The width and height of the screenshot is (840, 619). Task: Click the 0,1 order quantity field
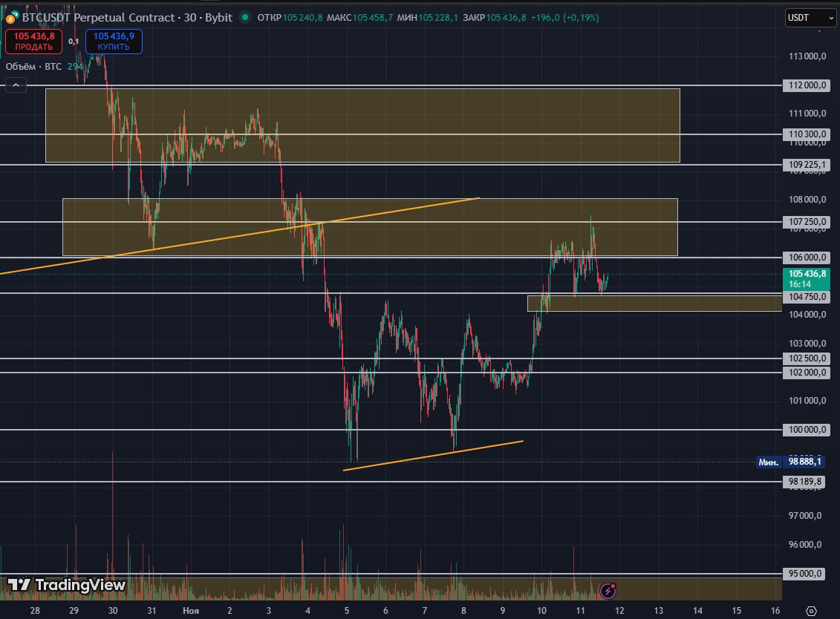click(x=74, y=42)
